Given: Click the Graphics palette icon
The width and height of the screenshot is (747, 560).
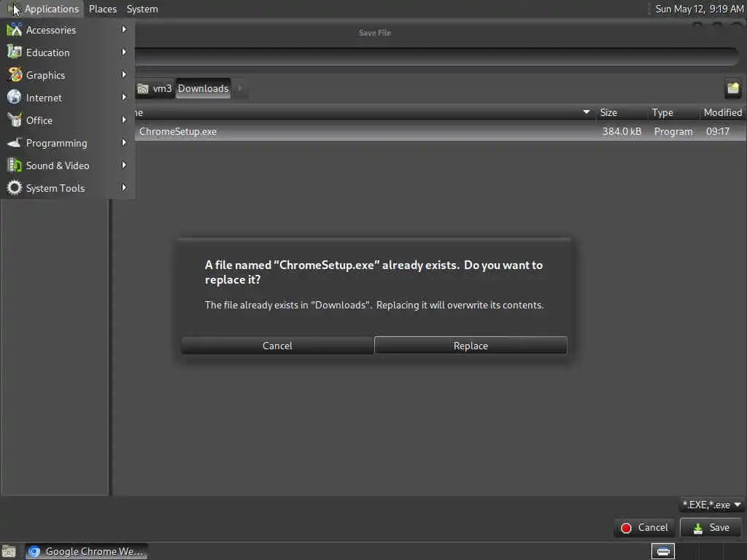Looking at the screenshot, I should pyautogui.click(x=15, y=75).
